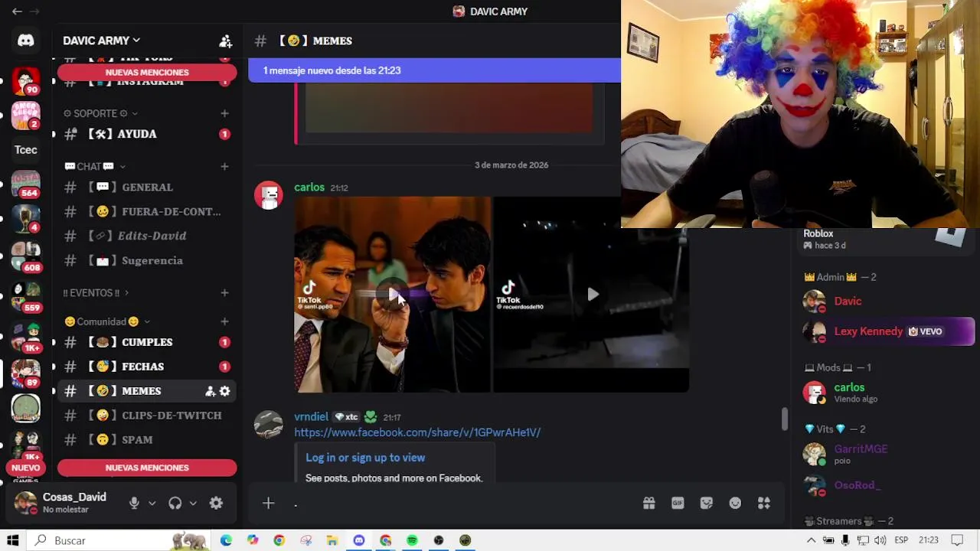Open MEMES channel settings gear

[x=224, y=391]
